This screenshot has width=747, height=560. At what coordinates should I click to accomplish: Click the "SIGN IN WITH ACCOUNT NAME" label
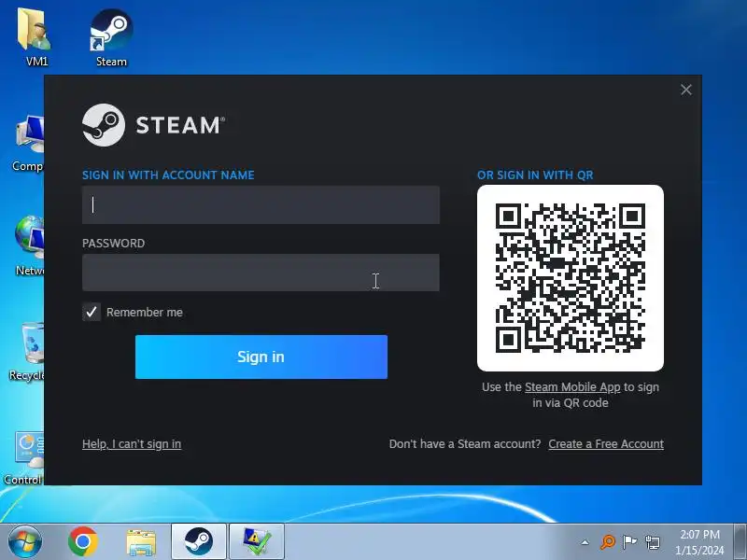point(168,175)
